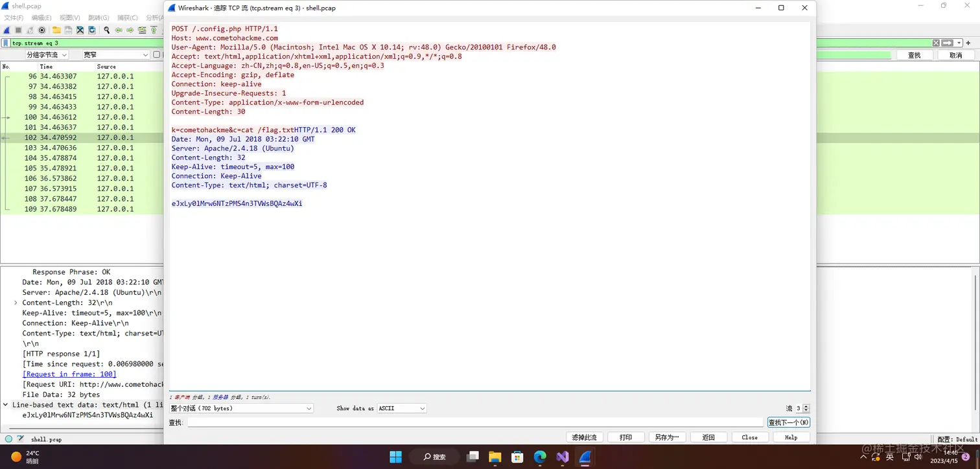This screenshot has width=980, height=469.
Task: Open Task View in the taskbar
Action: (x=472, y=457)
